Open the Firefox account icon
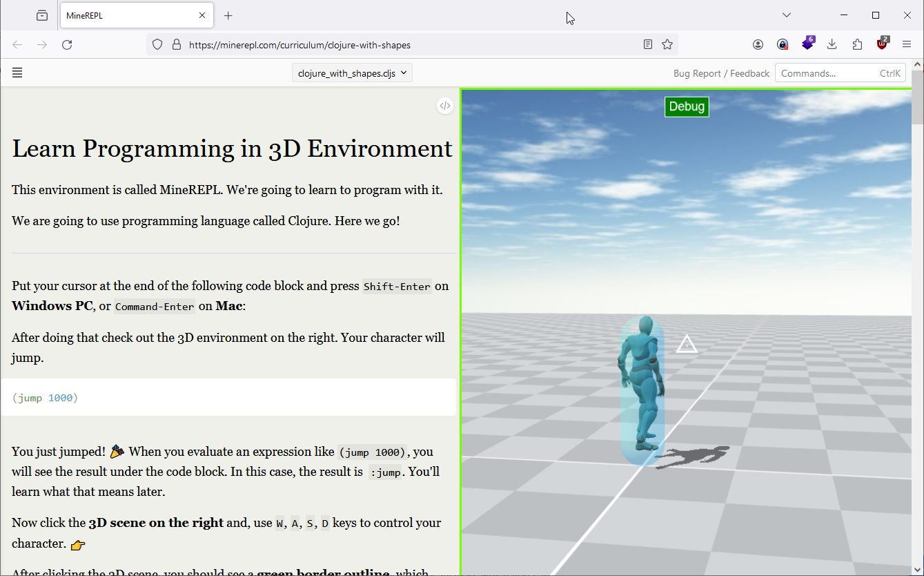 pos(758,44)
